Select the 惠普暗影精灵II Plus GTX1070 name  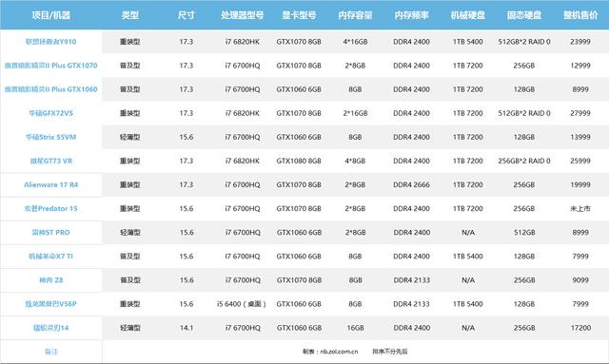(x=50, y=66)
